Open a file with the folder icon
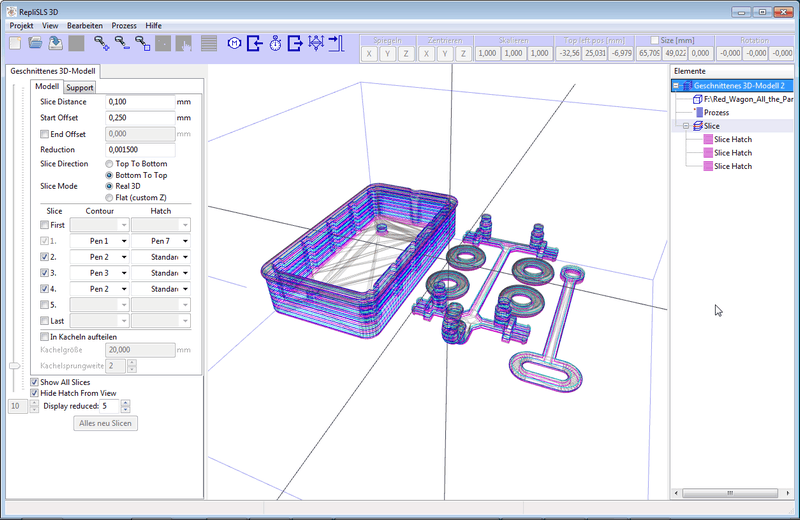800x520 pixels. (35, 43)
